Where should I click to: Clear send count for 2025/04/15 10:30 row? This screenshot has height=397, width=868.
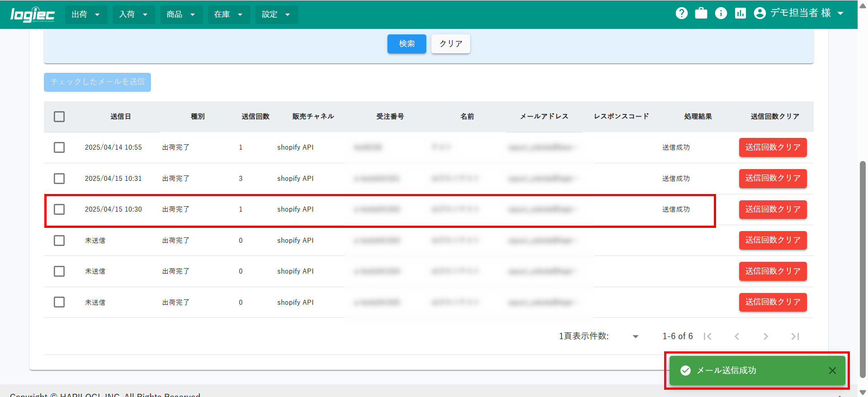(773, 209)
